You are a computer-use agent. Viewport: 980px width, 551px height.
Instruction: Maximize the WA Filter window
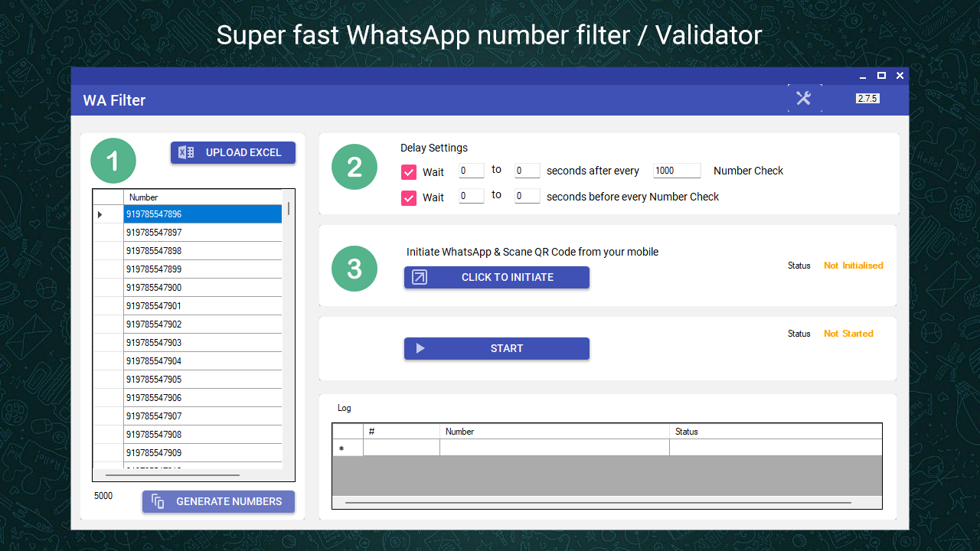point(881,75)
